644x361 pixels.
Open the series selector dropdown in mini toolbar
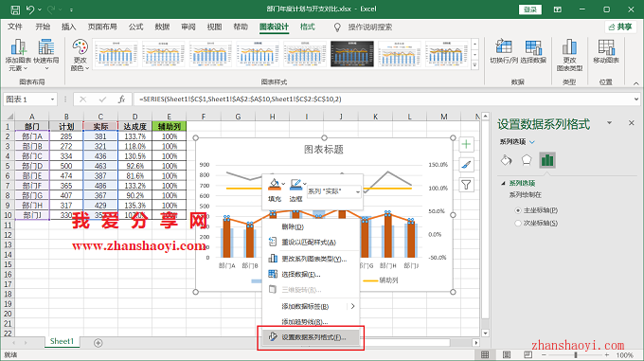coord(358,191)
